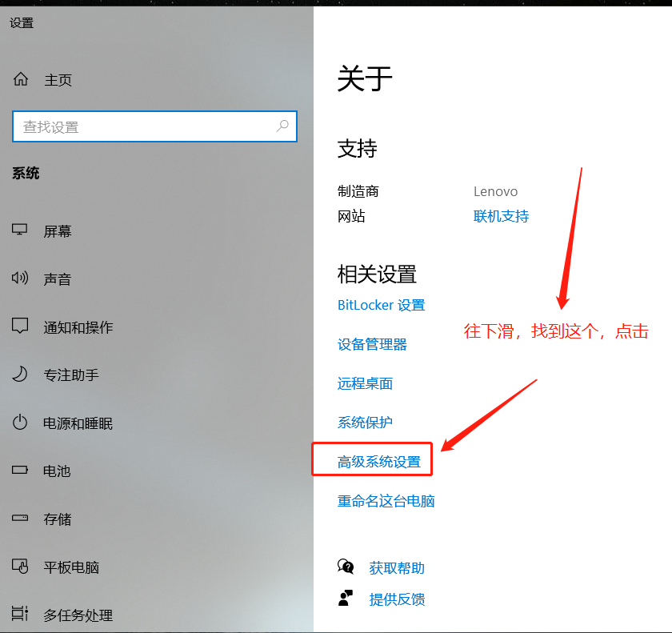Click the Storage (存储) drive icon
Screen dimensions: 672x633
(20, 519)
